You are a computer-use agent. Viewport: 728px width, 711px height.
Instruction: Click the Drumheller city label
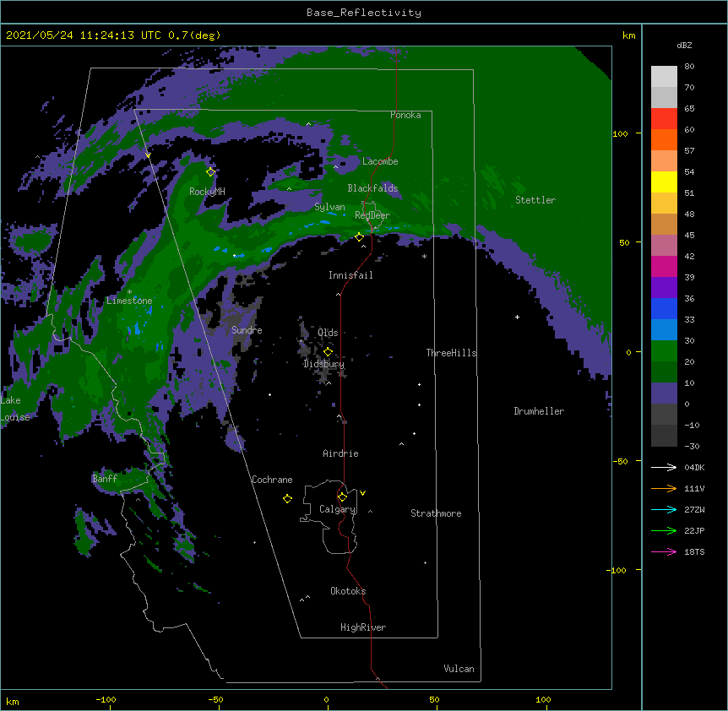click(x=539, y=411)
